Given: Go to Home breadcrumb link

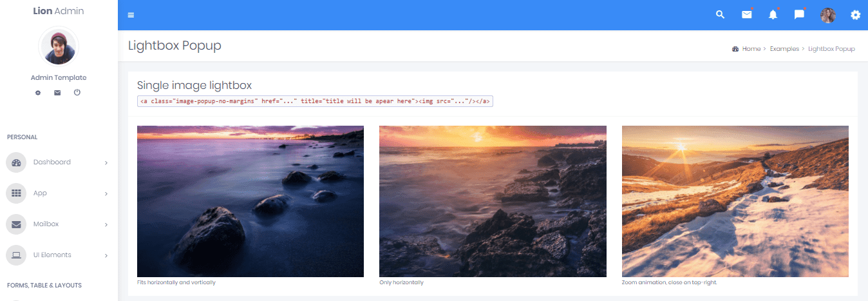Looking at the screenshot, I should pos(751,49).
